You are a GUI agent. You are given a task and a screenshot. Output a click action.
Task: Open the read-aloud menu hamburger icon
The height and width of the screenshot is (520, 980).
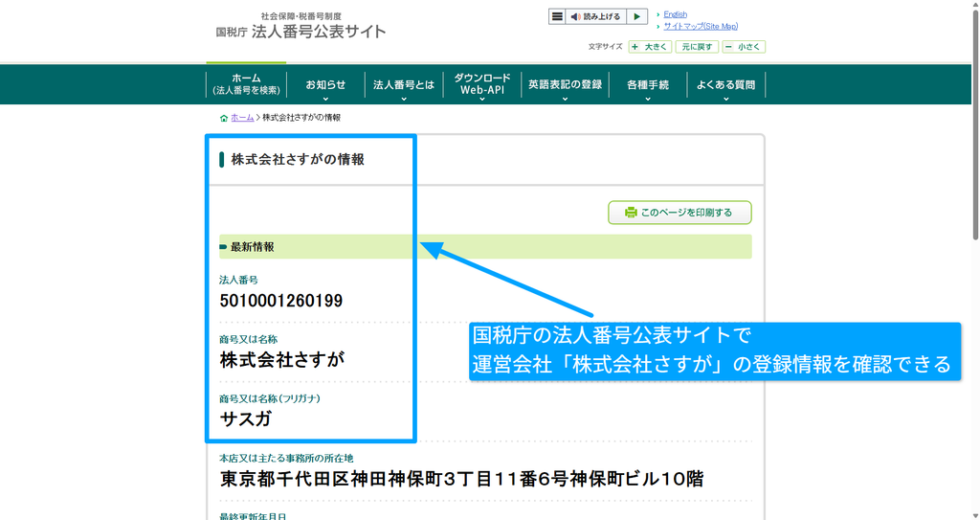(x=557, y=17)
